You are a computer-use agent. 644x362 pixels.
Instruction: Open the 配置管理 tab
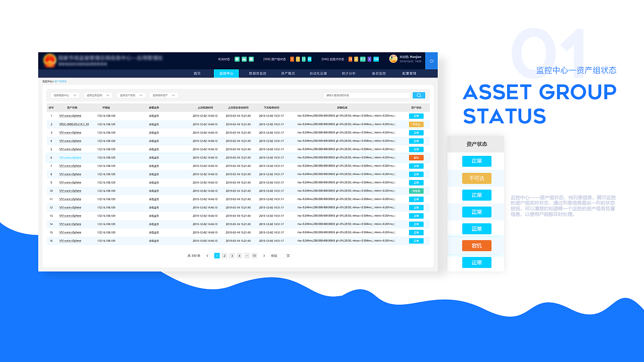[x=409, y=73]
